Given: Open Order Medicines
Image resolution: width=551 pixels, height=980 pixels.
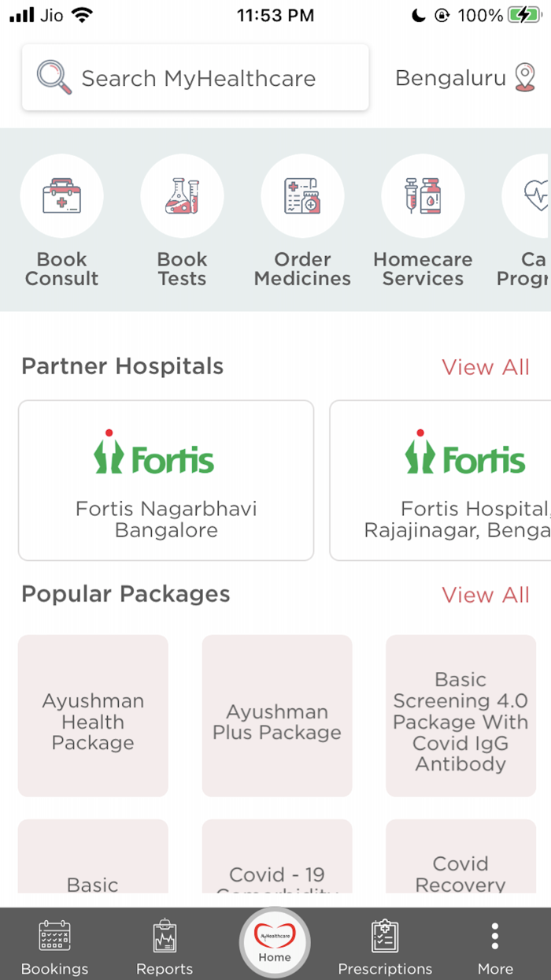Looking at the screenshot, I should [x=302, y=196].
